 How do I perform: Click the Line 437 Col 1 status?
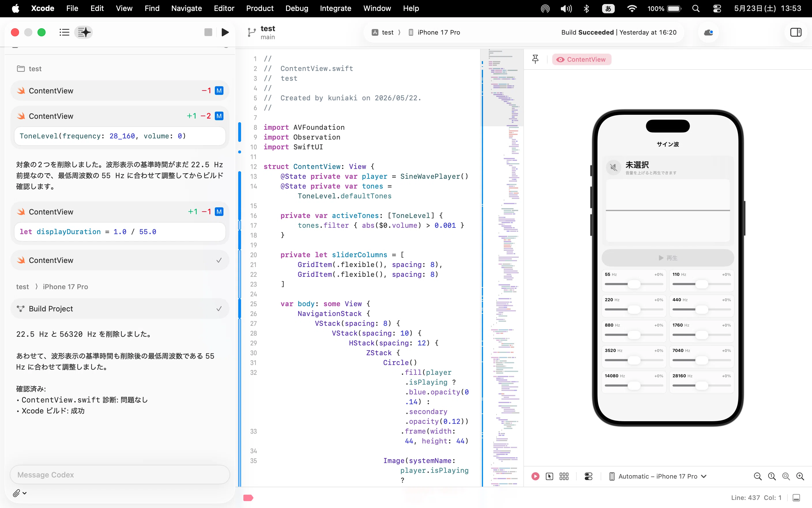click(756, 498)
